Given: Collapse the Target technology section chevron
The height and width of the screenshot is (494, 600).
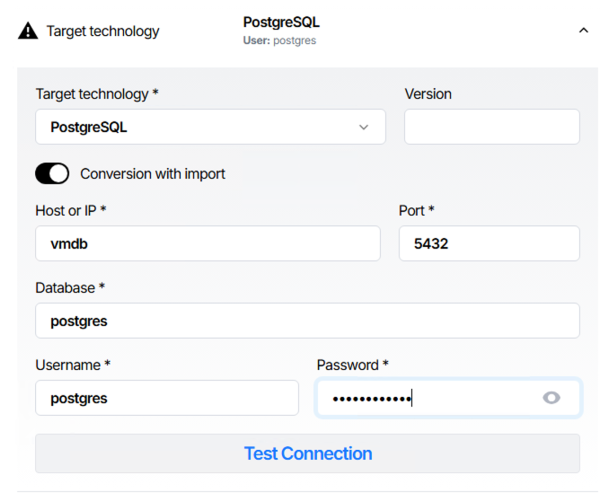Looking at the screenshot, I should [x=584, y=31].
